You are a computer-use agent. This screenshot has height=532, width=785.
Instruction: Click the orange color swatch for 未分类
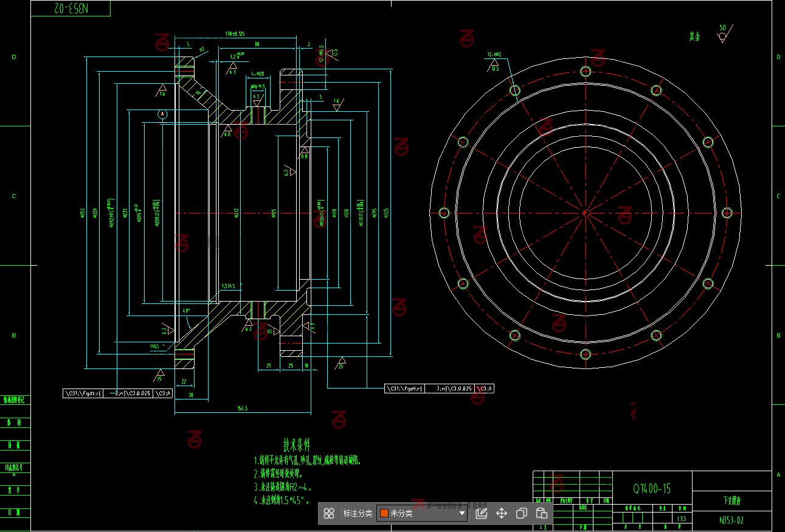[x=384, y=513]
